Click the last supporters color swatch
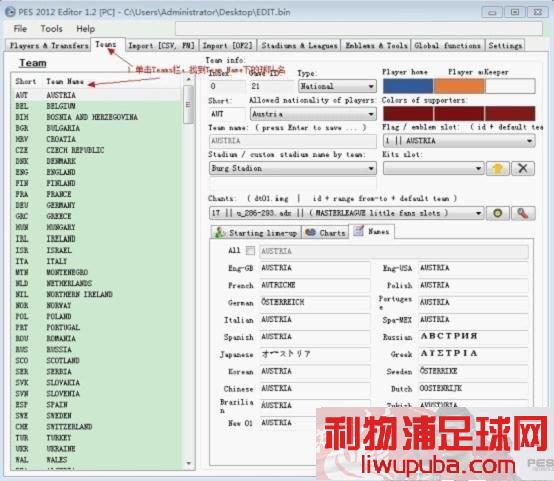The height and width of the screenshot is (481, 554). click(x=510, y=113)
